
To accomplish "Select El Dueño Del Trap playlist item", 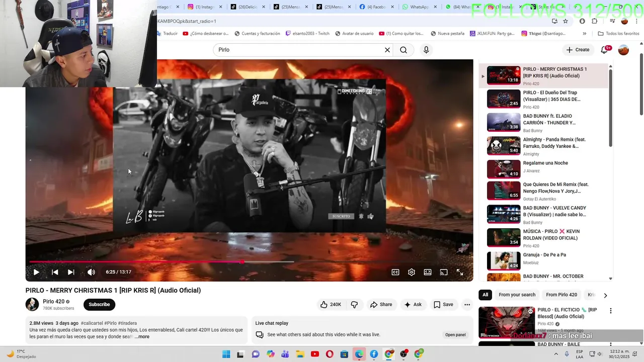I will coord(543,99).
